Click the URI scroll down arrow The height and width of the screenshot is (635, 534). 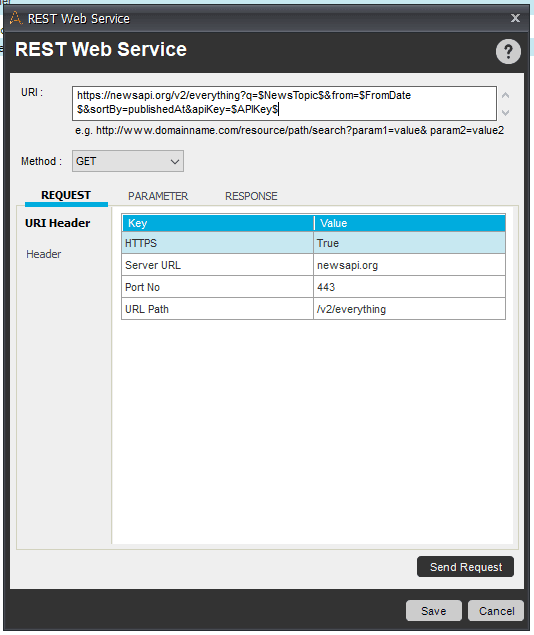pyautogui.click(x=505, y=113)
